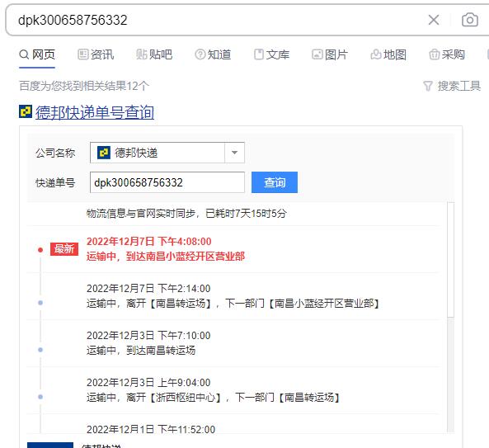Click the 2022年12月7日 下午4:08:00 timestamp
This screenshot has height=448, width=489.
click(x=149, y=241)
